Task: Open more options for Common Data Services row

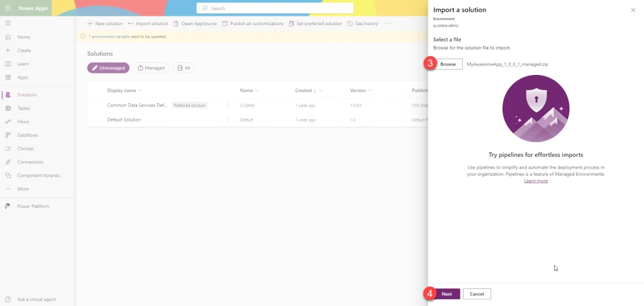Action: coord(228,105)
